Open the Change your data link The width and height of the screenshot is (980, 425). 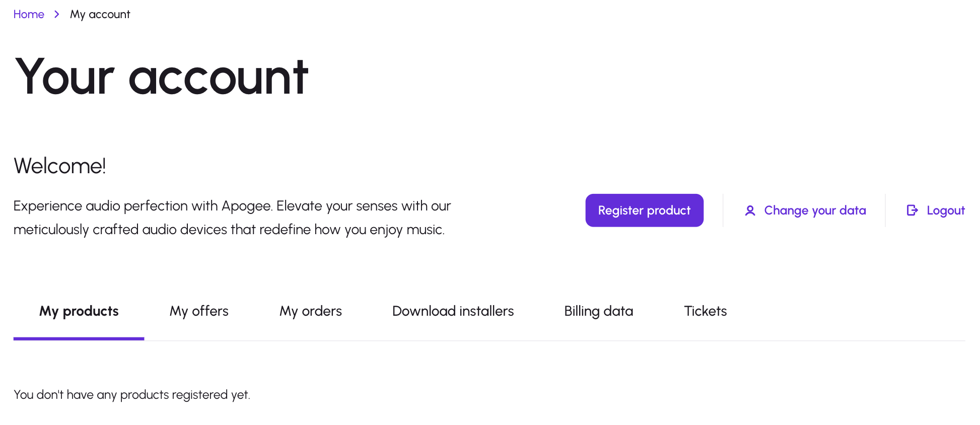click(x=815, y=210)
